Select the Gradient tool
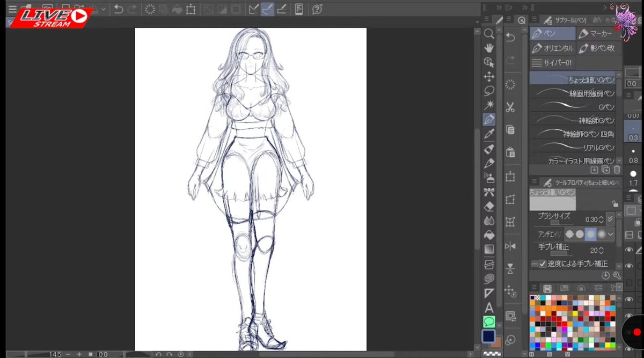 click(489, 250)
